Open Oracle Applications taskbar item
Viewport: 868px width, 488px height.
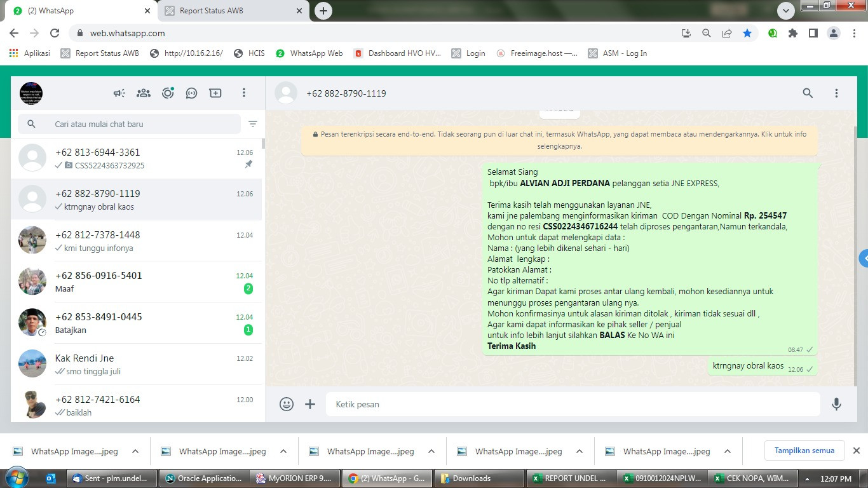(x=204, y=478)
